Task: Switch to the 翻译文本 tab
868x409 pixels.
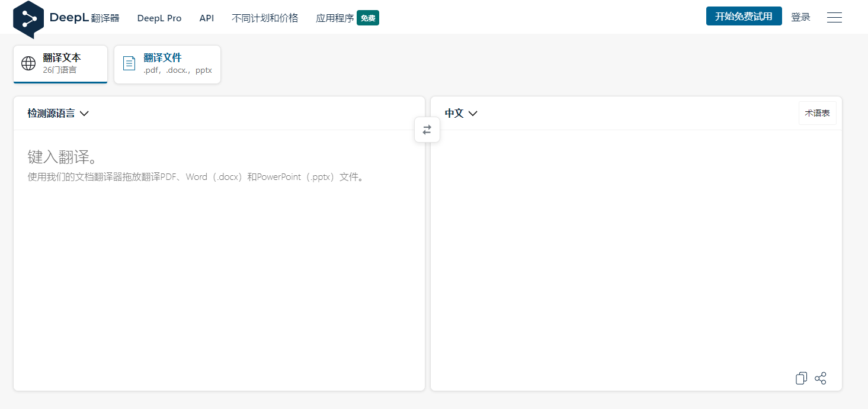Action: click(x=60, y=64)
